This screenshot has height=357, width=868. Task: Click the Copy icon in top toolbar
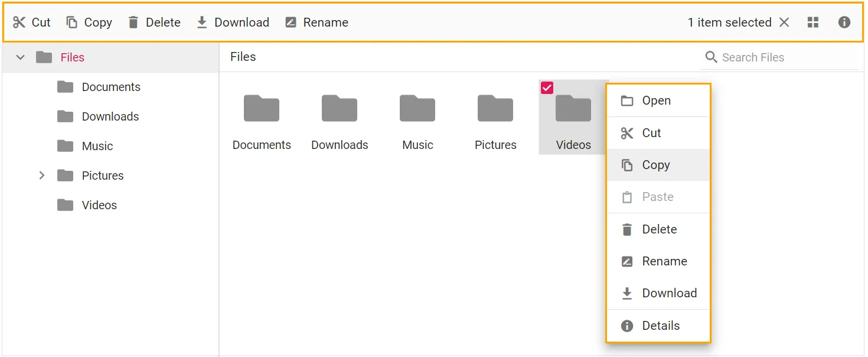coord(72,22)
